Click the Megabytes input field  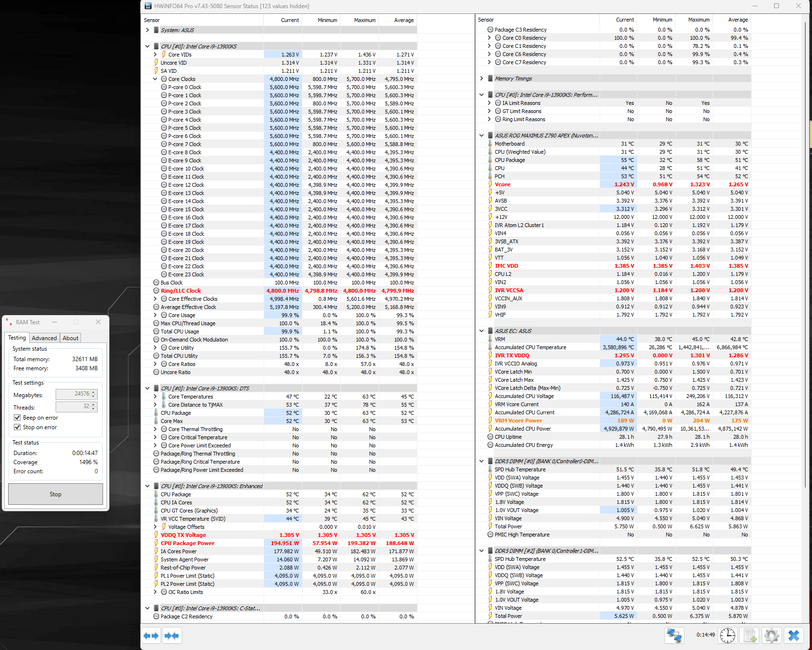click(x=73, y=394)
